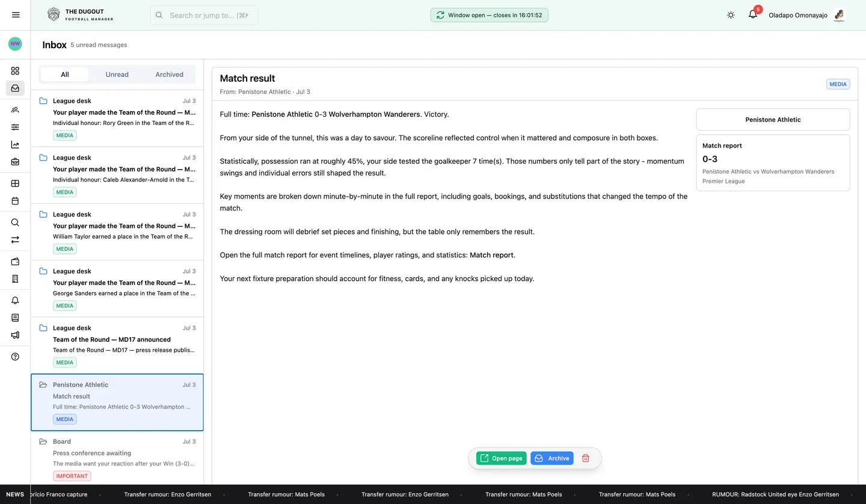The image size is (866, 504).
Task: Click the 5 unread messages text
Action: point(99,45)
